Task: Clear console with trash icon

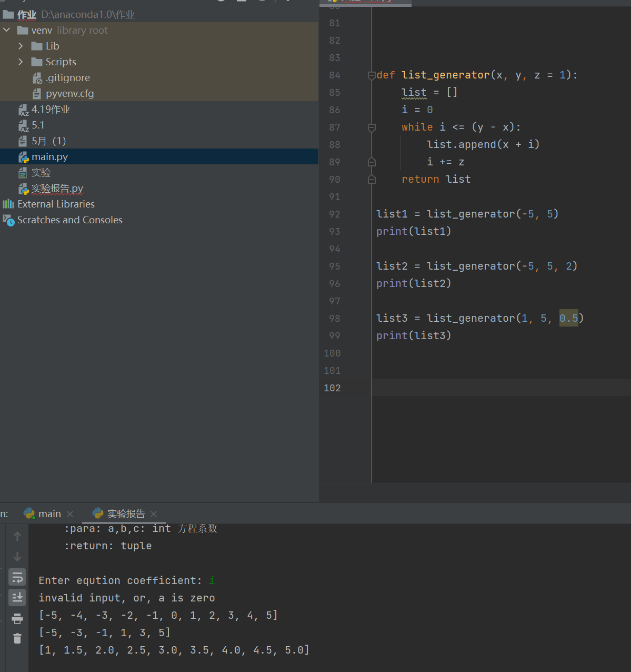Action: tap(17, 639)
